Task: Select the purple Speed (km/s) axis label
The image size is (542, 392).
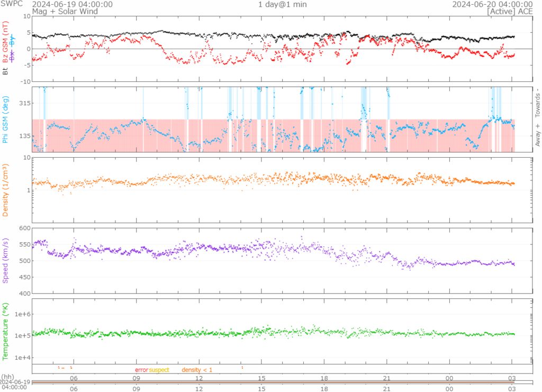Action: (6, 261)
